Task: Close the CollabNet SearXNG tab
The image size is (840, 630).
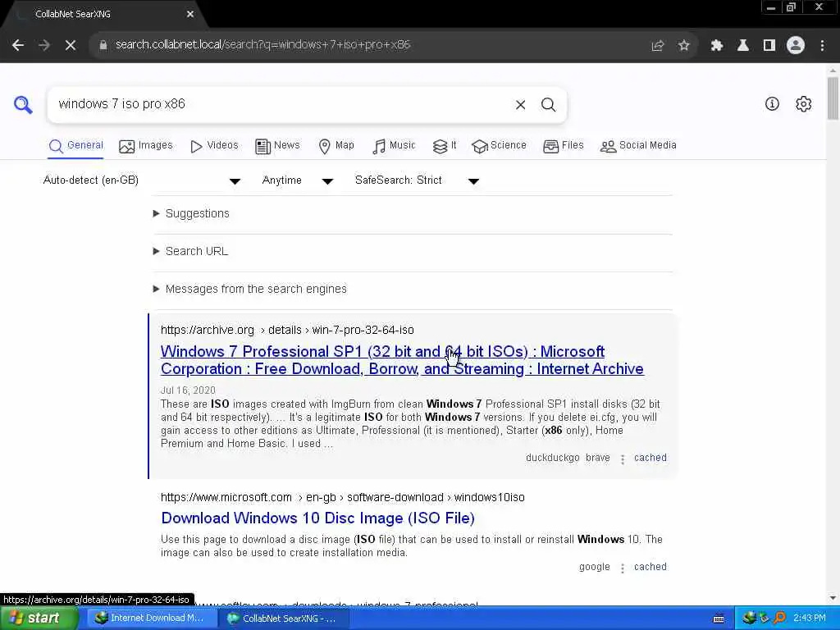Action: click(x=190, y=15)
